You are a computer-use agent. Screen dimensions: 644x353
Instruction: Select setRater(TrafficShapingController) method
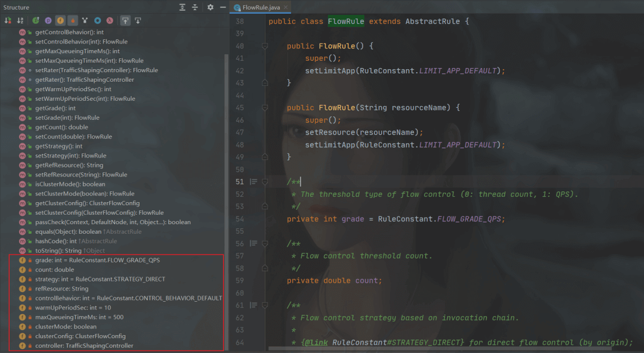click(97, 70)
